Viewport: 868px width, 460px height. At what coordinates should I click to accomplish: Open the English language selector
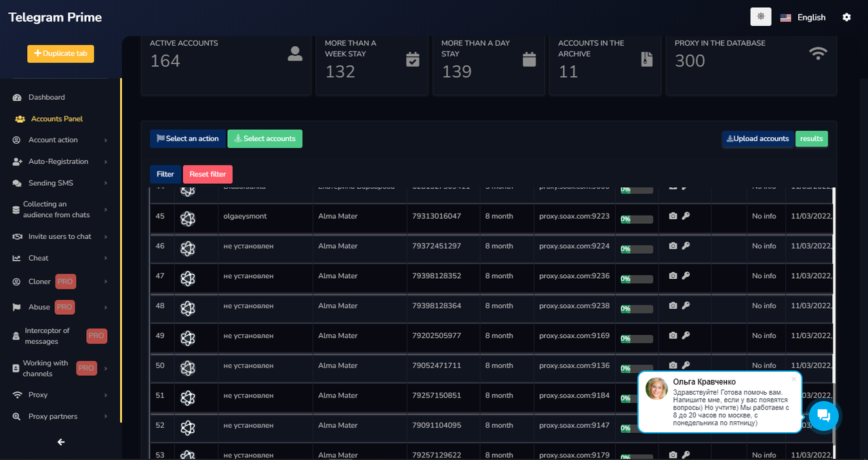[803, 18]
